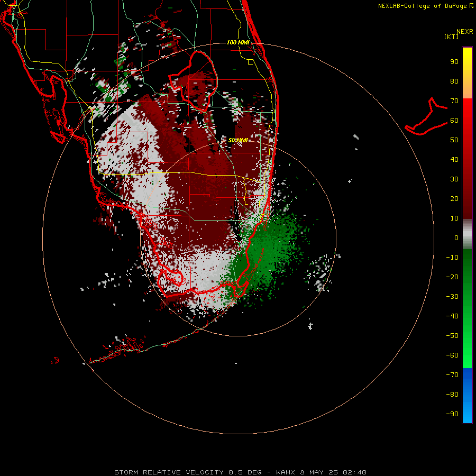476x476 pixels.
Task: Select the 100 NMI range ring label
Action: coord(239,42)
